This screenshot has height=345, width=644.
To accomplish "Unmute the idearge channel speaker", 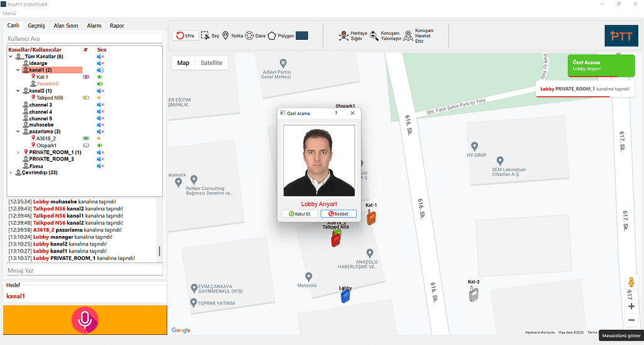I will (x=101, y=63).
